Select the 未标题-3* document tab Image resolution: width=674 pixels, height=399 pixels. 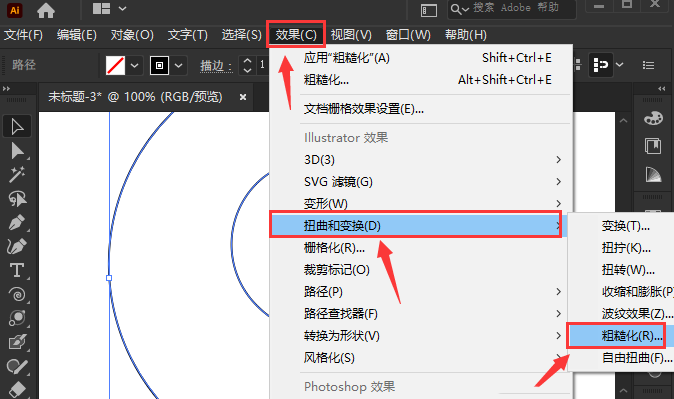(x=135, y=97)
